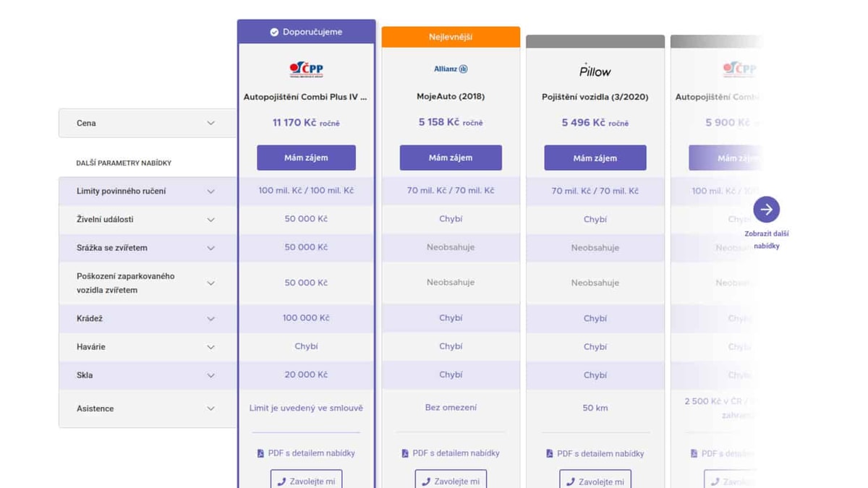Screen dimensions: 868x488
Task: Click the Allianz logo in MojeAuto column
Action: pos(451,69)
